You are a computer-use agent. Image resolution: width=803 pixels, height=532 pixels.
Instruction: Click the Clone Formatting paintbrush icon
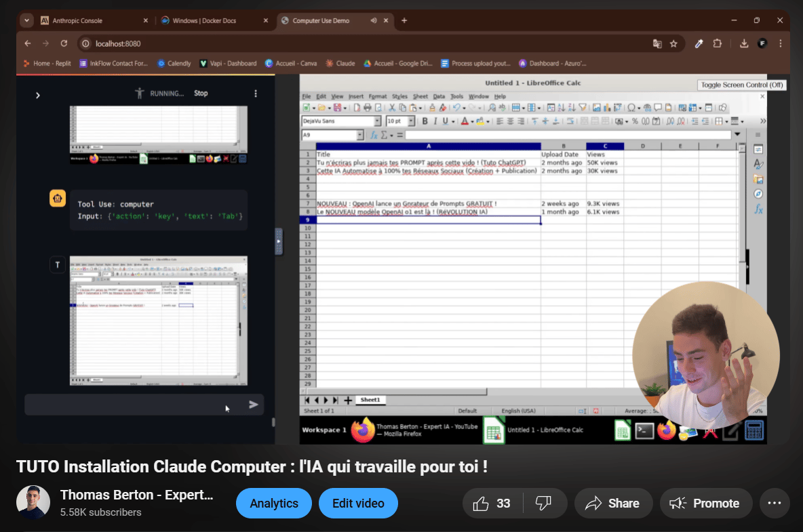pos(432,108)
